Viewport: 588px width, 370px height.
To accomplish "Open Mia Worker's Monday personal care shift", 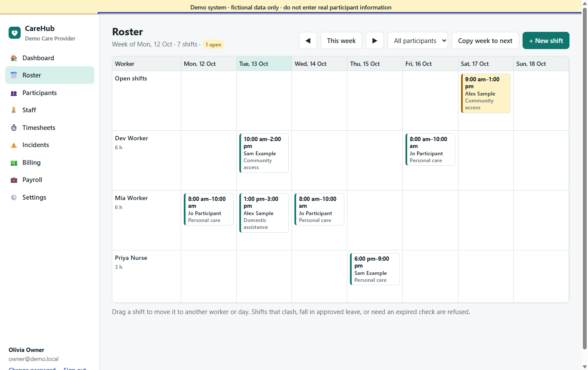I will coord(208,210).
